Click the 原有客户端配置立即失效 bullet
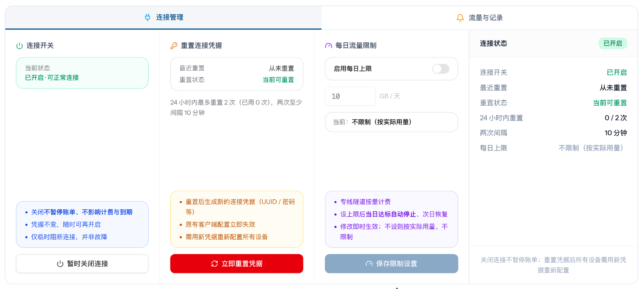Viewport: 644px width, 289px height. [221, 224]
